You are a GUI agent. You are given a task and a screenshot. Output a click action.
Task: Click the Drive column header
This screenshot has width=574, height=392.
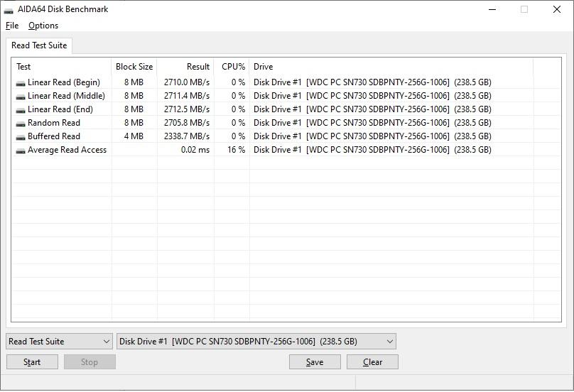pyautogui.click(x=391, y=67)
